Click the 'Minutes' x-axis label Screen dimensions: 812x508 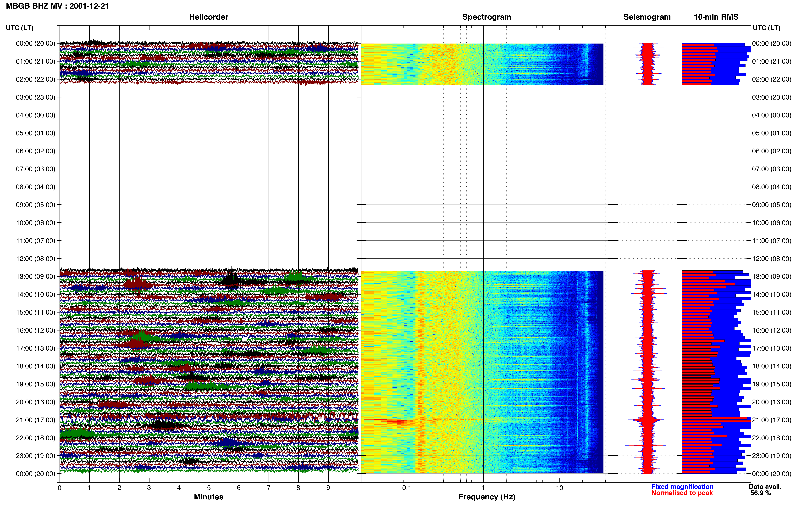coord(209,497)
